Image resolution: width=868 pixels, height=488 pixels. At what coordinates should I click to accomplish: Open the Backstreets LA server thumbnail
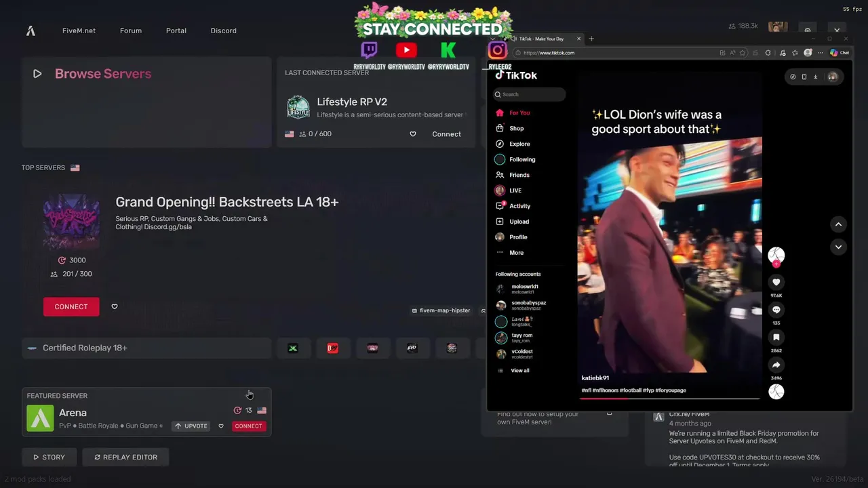71,222
